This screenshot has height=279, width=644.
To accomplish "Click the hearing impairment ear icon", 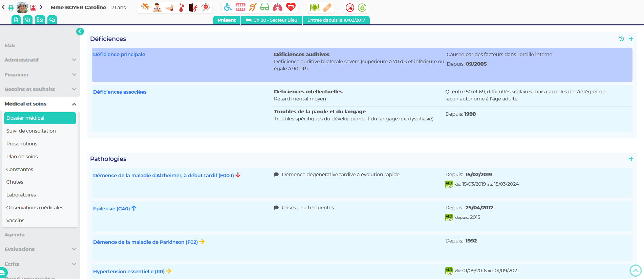I will pyautogui.click(x=253, y=7).
